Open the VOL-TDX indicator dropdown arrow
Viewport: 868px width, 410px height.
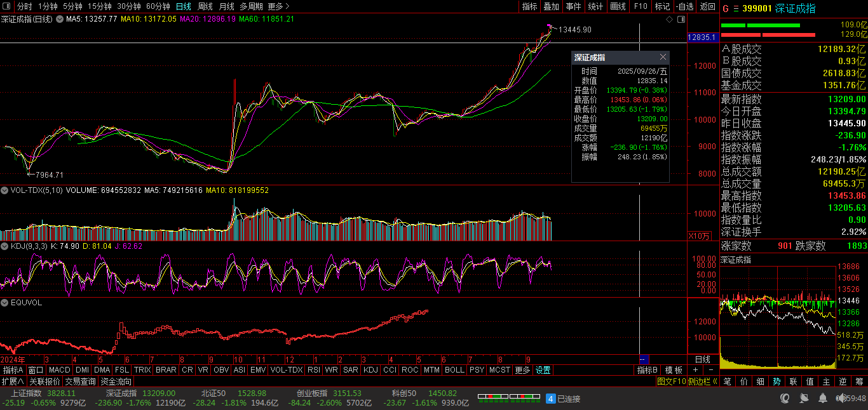[x=4, y=190]
